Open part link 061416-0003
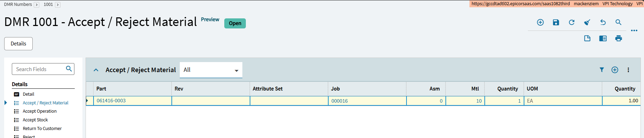The width and height of the screenshot is (644, 138). tap(111, 101)
